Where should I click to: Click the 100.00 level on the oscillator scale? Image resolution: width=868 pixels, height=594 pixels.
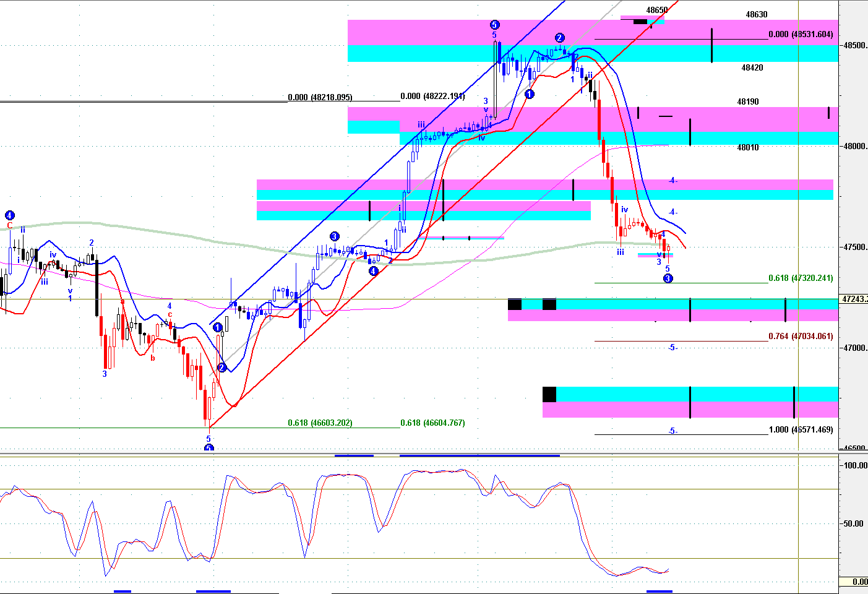(856, 465)
